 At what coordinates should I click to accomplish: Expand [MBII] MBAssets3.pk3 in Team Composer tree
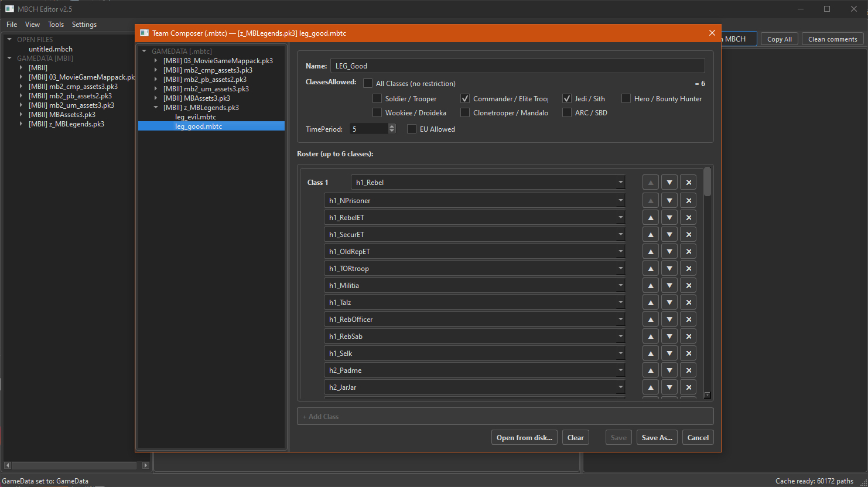[156, 98]
